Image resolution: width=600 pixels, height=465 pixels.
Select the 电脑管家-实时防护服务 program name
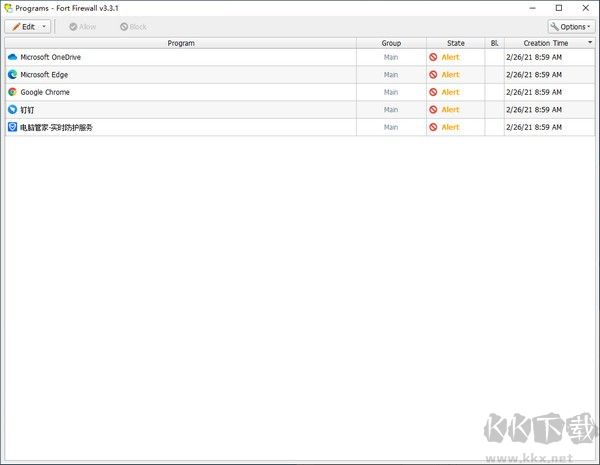[x=56, y=127]
